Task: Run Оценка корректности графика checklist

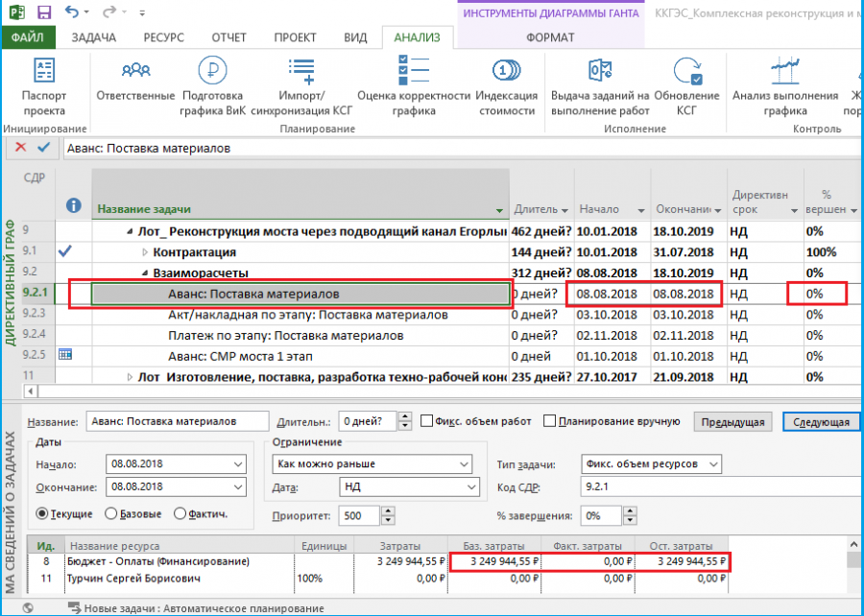Action: pyautogui.click(x=413, y=70)
